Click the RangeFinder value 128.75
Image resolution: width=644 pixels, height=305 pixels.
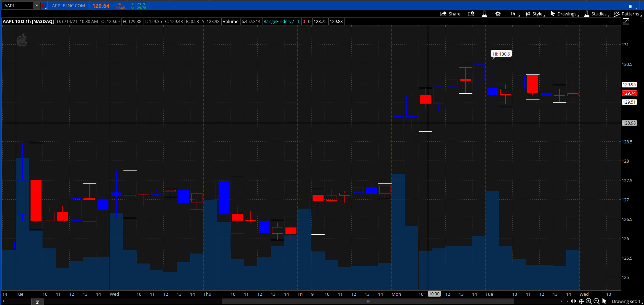tap(320, 21)
